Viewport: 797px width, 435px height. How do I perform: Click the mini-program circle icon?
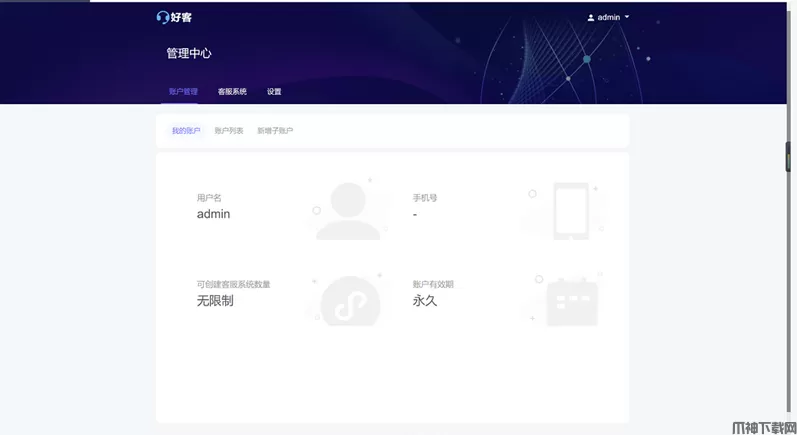pos(350,301)
